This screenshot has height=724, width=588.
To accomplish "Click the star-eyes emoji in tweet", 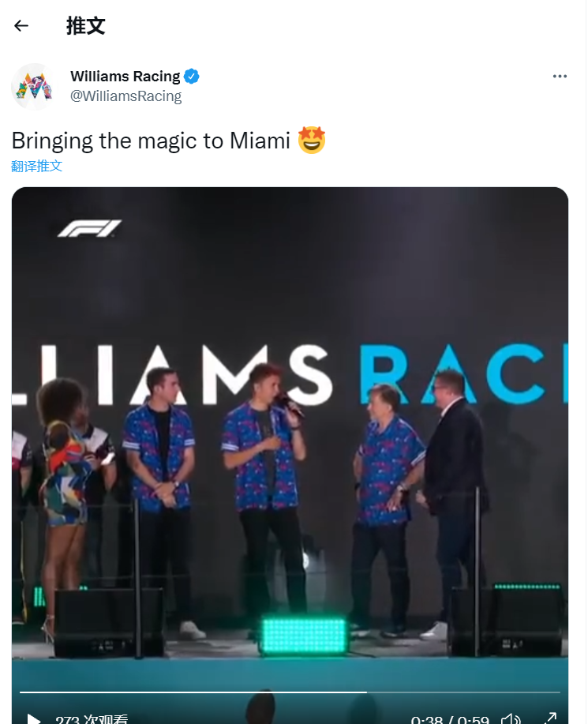I will click(312, 140).
